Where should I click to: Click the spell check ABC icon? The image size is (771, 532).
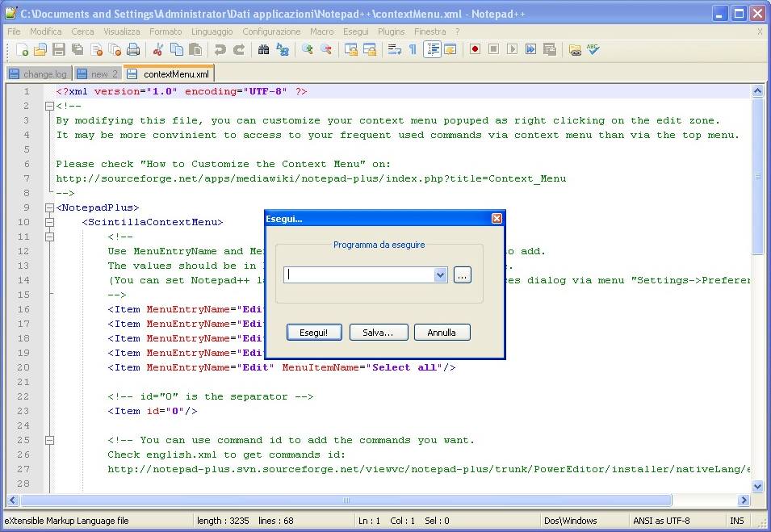coord(593,50)
